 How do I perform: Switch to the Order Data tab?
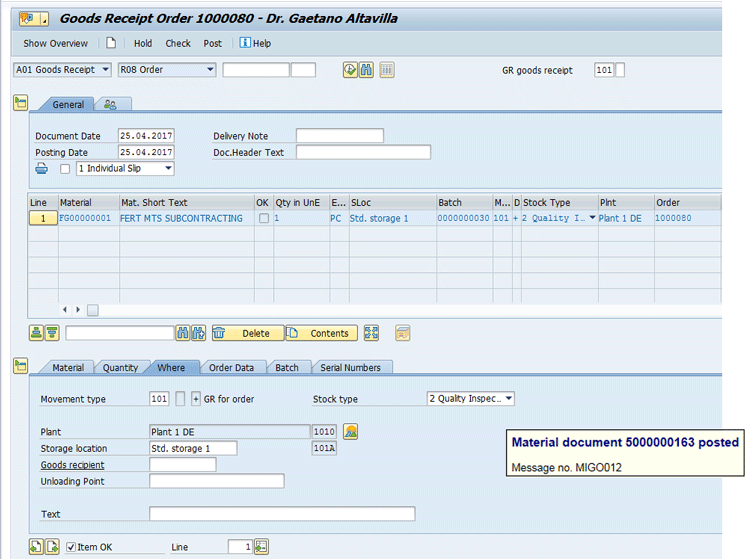[x=232, y=367]
